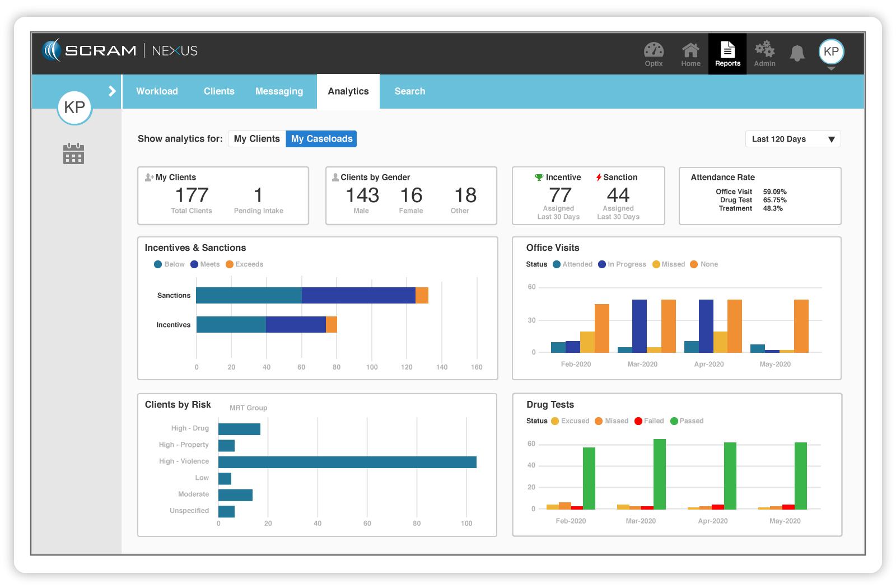This screenshot has width=896, height=588.
Task: Select the Analytics tab
Action: point(348,91)
